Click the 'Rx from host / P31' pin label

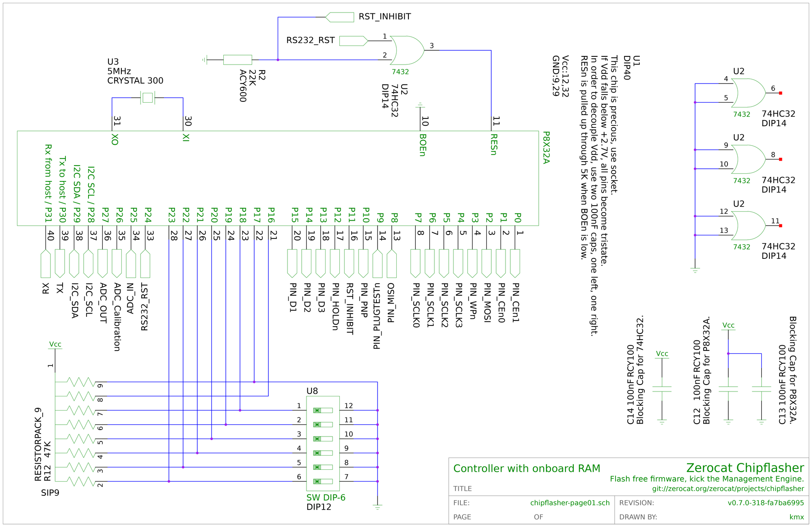pos(48,183)
